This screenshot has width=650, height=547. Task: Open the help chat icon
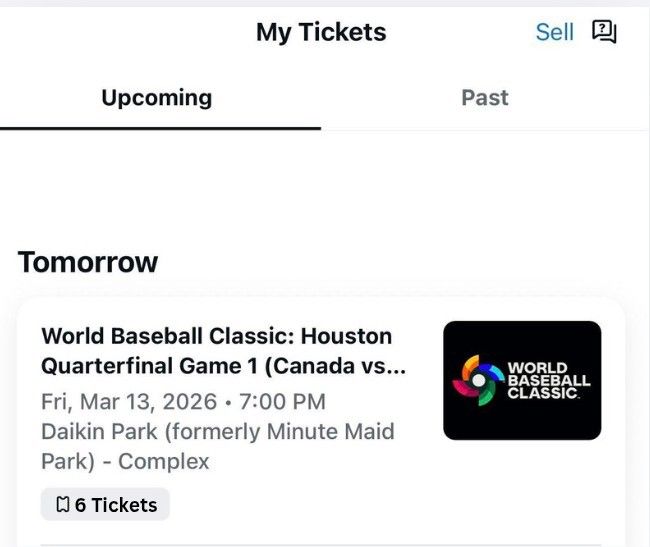click(x=604, y=32)
